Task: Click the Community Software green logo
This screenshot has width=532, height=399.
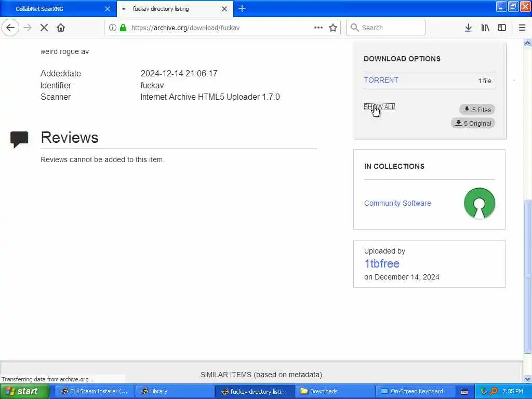Action: click(x=480, y=203)
